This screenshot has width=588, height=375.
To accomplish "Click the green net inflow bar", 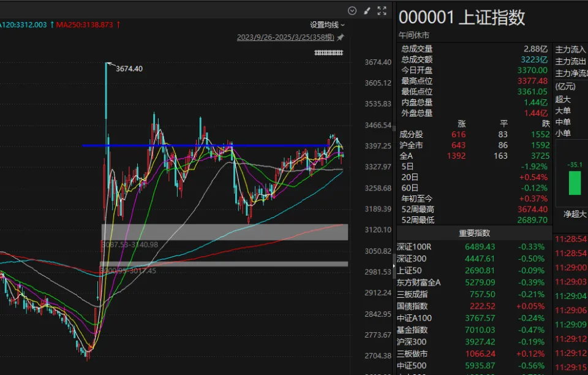I will click(x=575, y=183).
